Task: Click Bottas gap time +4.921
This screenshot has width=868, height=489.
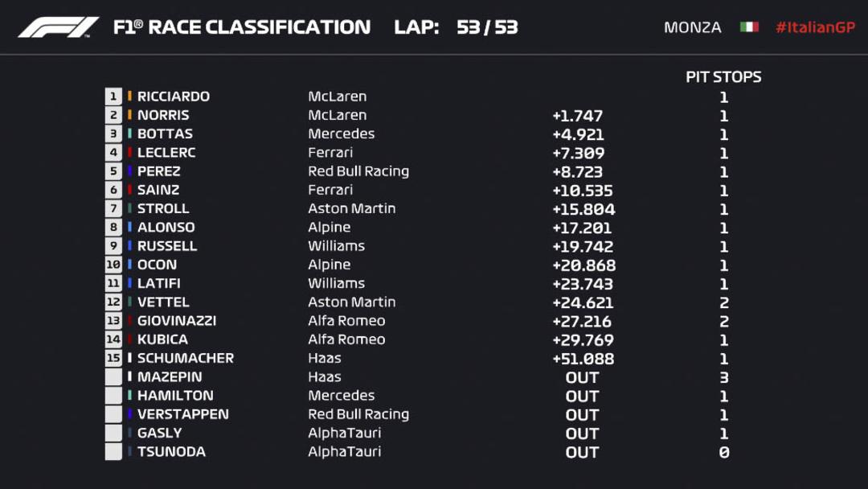Action: point(578,134)
